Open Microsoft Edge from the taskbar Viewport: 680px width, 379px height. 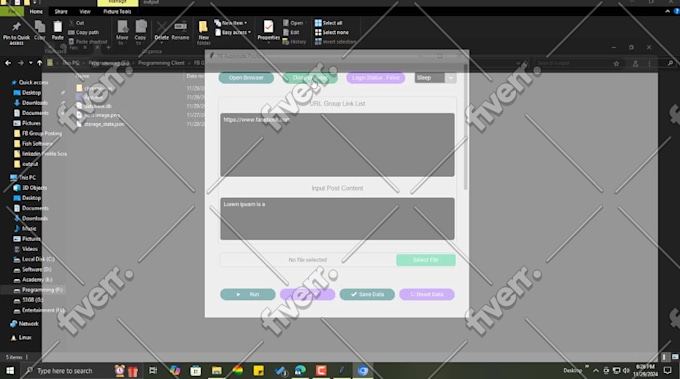(x=300, y=371)
